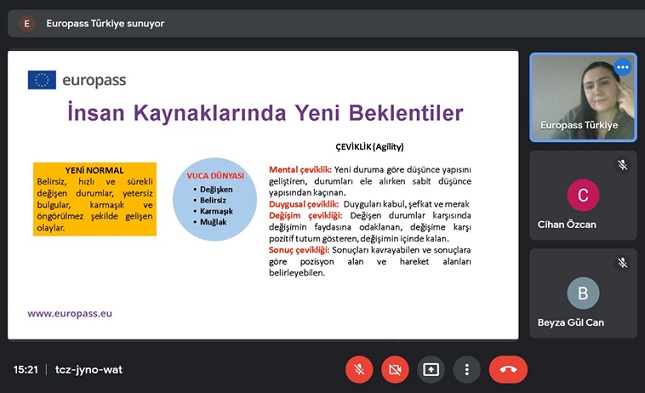This screenshot has width=645, height=393.
Task: Select the Europass Türkiye video thumbnail
Action: [x=583, y=97]
